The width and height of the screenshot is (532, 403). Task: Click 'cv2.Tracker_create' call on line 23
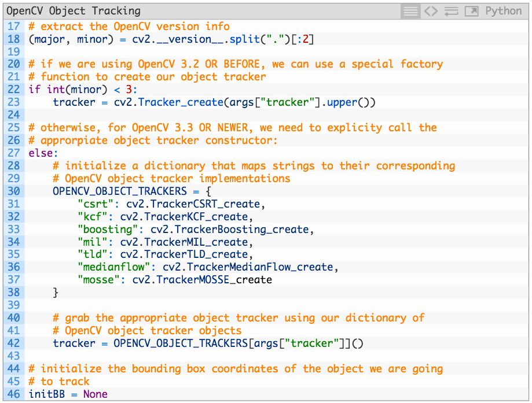point(168,102)
